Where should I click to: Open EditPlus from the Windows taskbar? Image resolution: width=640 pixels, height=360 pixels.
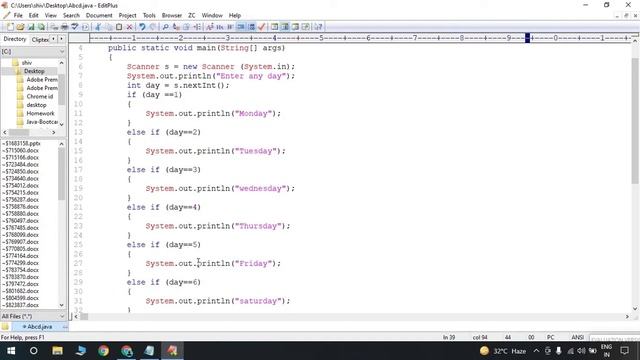[x=172, y=351]
